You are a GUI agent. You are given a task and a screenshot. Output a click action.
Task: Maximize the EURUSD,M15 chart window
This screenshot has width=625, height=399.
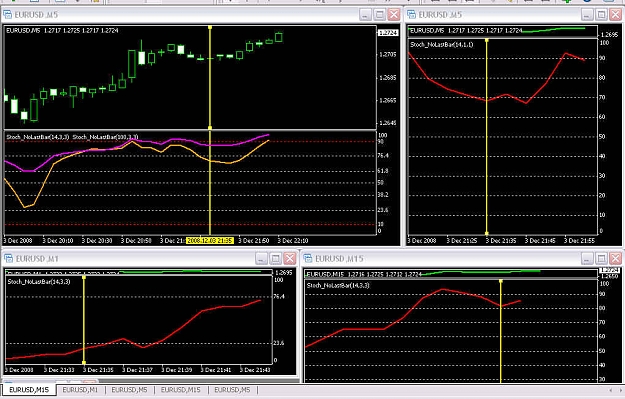click(x=601, y=259)
